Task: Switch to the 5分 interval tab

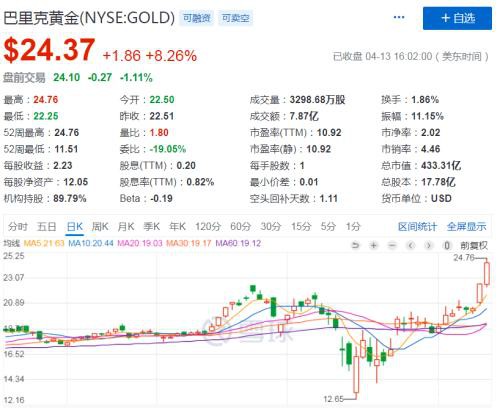Action: click(x=328, y=227)
